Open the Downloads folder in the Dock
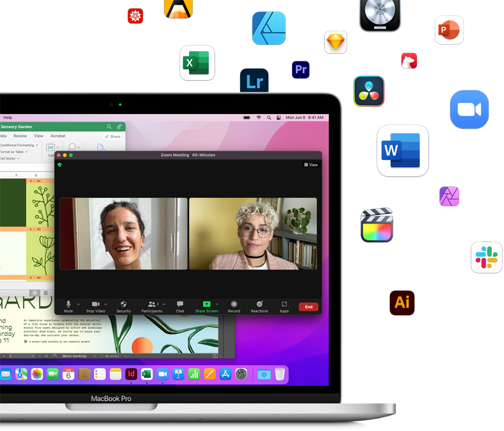Screen dimensions: 504x431 (264, 375)
